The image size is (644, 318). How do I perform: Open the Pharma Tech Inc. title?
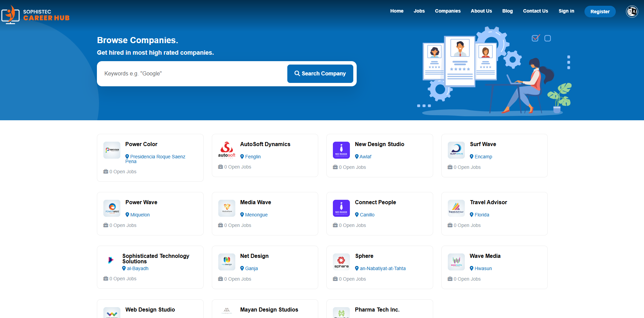point(377,310)
